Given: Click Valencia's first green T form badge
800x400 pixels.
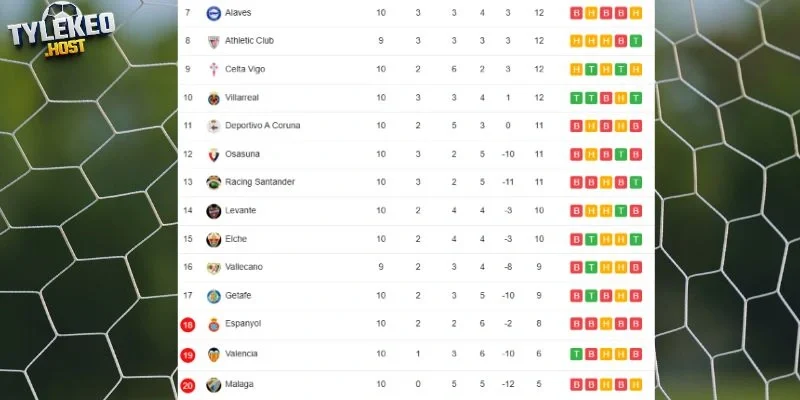Looking at the screenshot, I should 576,354.
